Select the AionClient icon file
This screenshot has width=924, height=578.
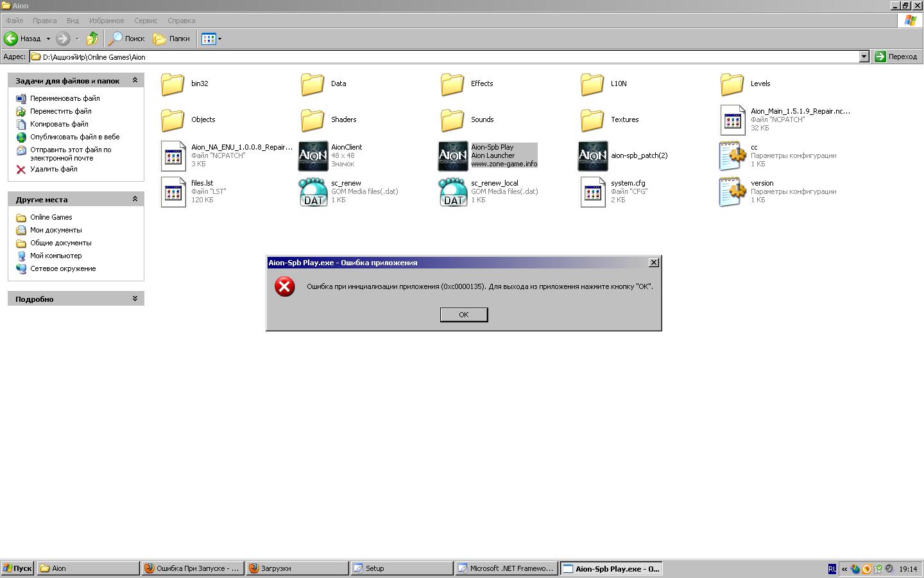click(313, 156)
